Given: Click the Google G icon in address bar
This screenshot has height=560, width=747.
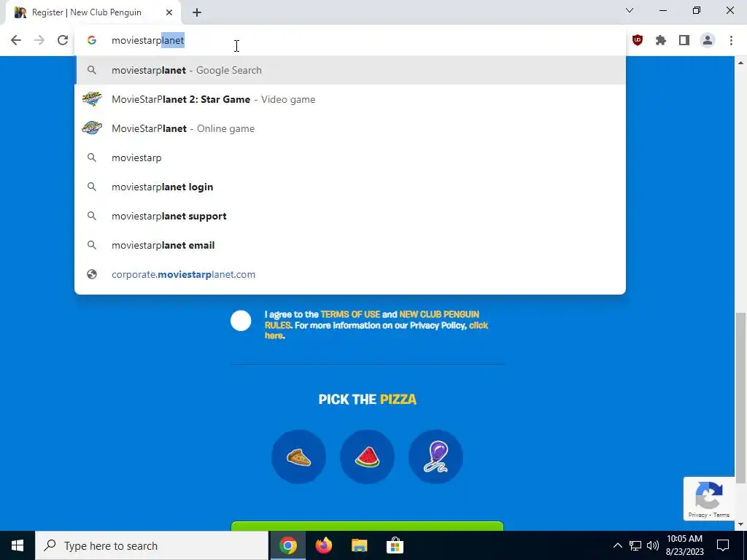Looking at the screenshot, I should click(x=92, y=41).
